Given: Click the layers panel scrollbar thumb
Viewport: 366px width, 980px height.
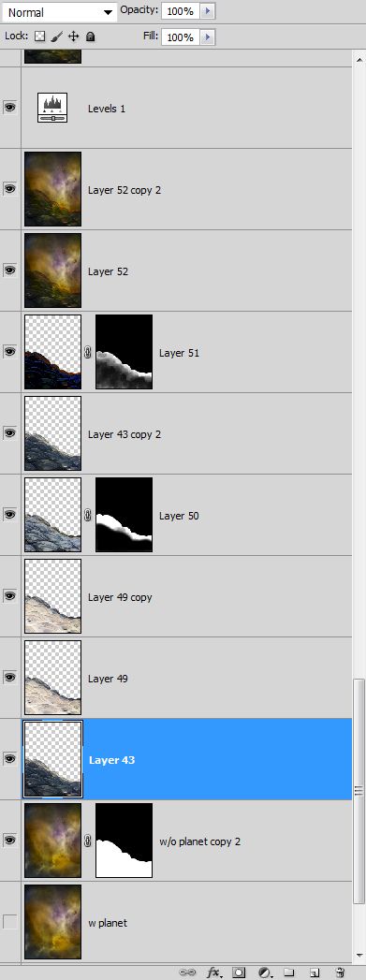Looking at the screenshot, I should click(x=359, y=791).
